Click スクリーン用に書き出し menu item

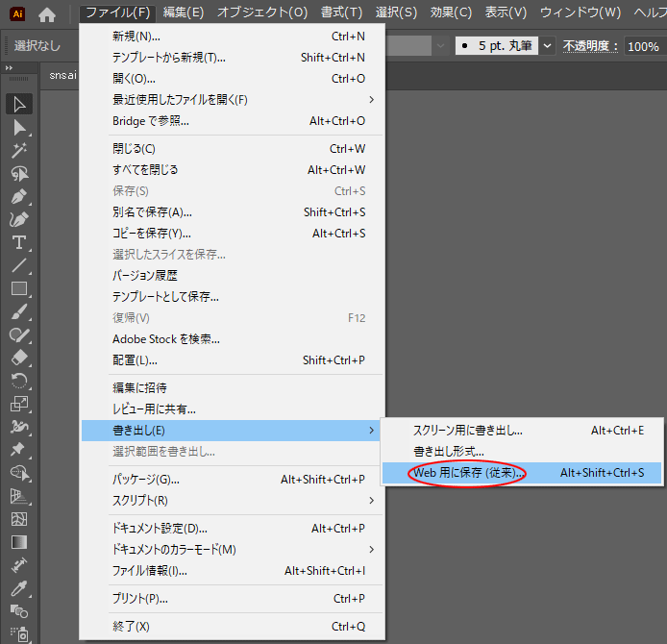pyautogui.click(x=467, y=431)
